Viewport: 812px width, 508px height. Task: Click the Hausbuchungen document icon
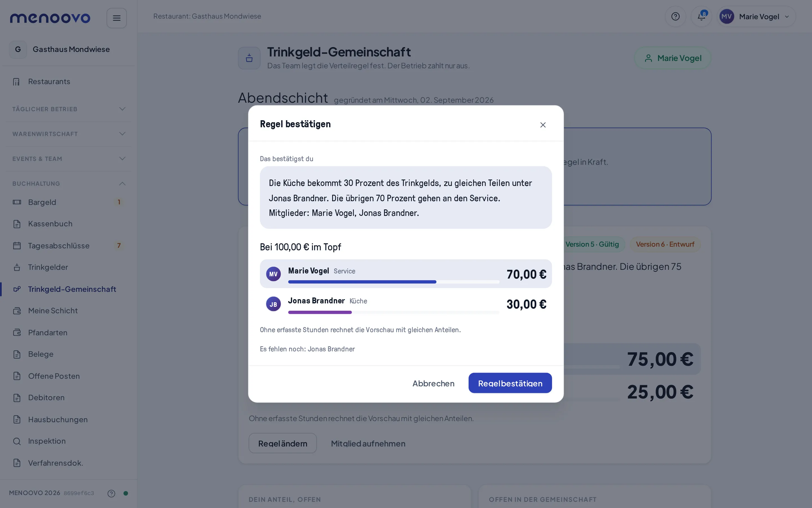[17, 419]
